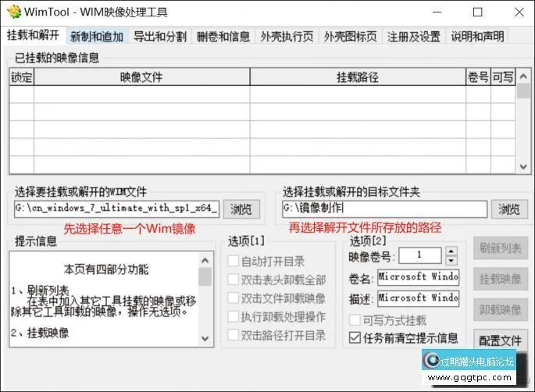Open the 说明和声明 tab
535x392 pixels.
pyautogui.click(x=477, y=37)
